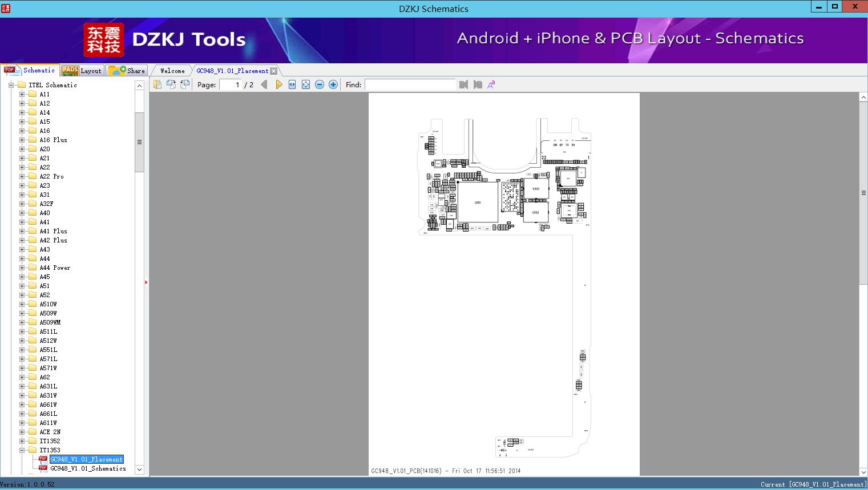Select the GC948_V1.01_Placement PDF file
The height and width of the screenshot is (490, 868).
point(86,459)
